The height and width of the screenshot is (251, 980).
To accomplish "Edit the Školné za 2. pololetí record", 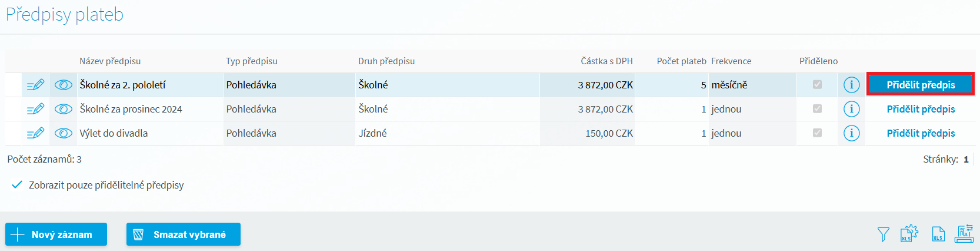I will pyautogui.click(x=35, y=85).
